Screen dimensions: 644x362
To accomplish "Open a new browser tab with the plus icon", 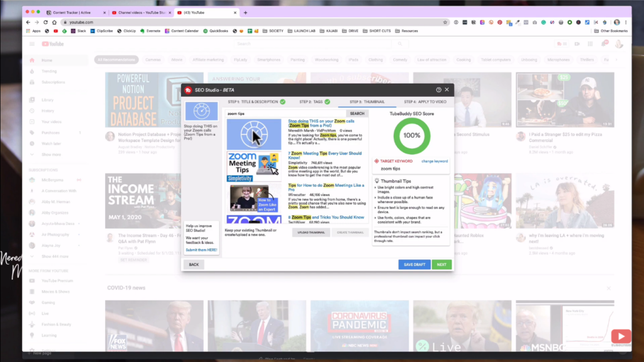I will pos(246,13).
